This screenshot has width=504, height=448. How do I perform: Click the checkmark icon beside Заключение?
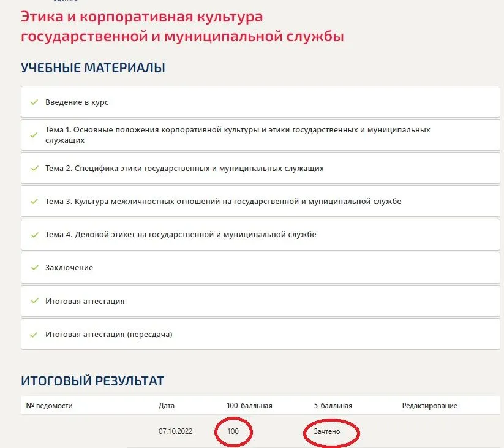pyautogui.click(x=34, y=268)
